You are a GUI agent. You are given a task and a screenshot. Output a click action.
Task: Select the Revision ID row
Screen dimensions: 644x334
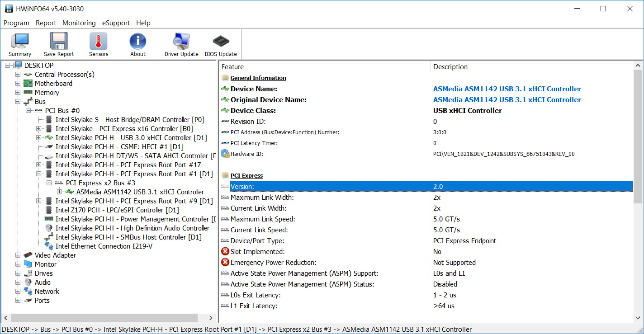click(426, 122)
